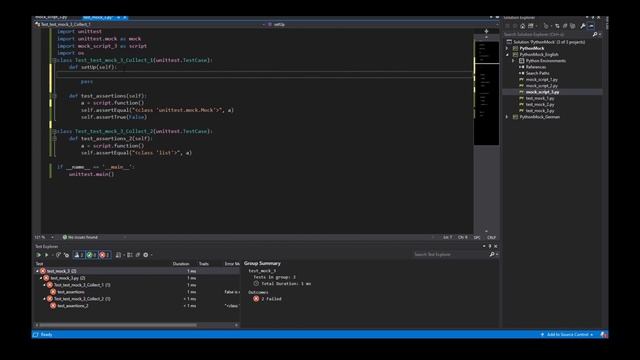Toggle the total tests flask filter
This screenshot has width=640, height=360.
(79, 255)
